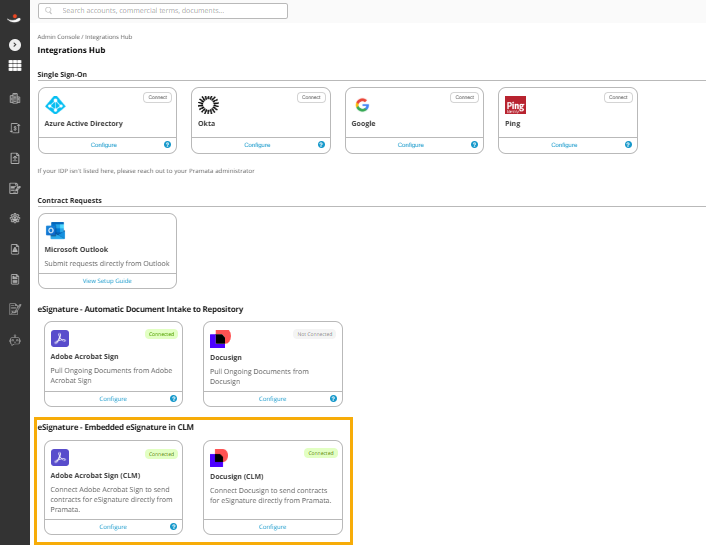Open the atom-shaped icon in the sidebar
Screen dimensions: 706x545
click(15, 218)
